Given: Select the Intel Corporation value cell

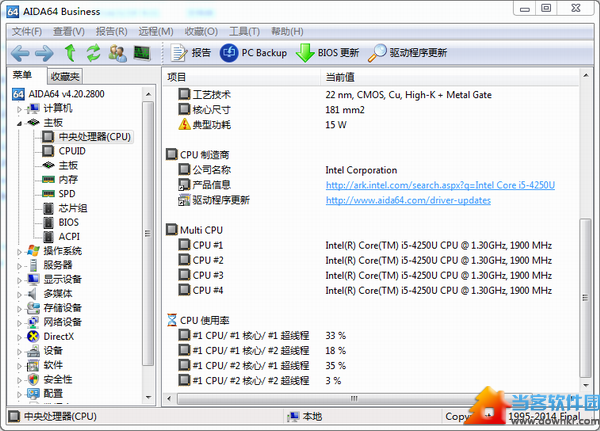Looking at the screenshot, I should point(361,170).
